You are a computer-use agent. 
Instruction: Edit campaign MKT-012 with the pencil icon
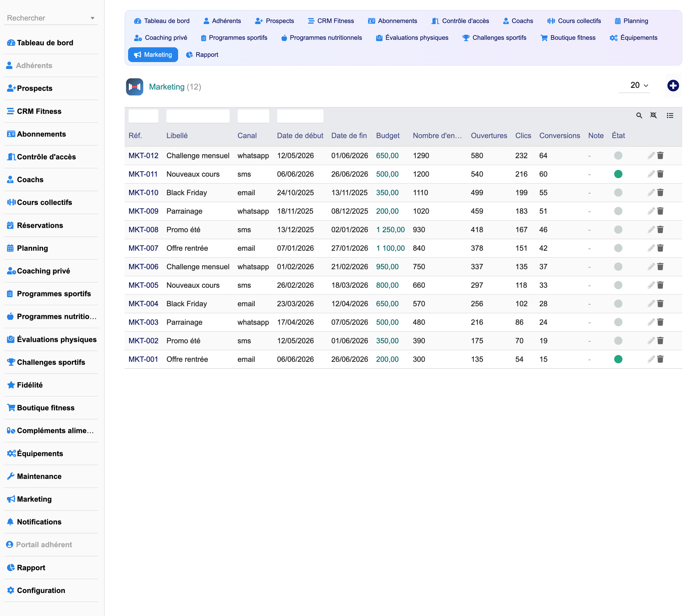651,155
